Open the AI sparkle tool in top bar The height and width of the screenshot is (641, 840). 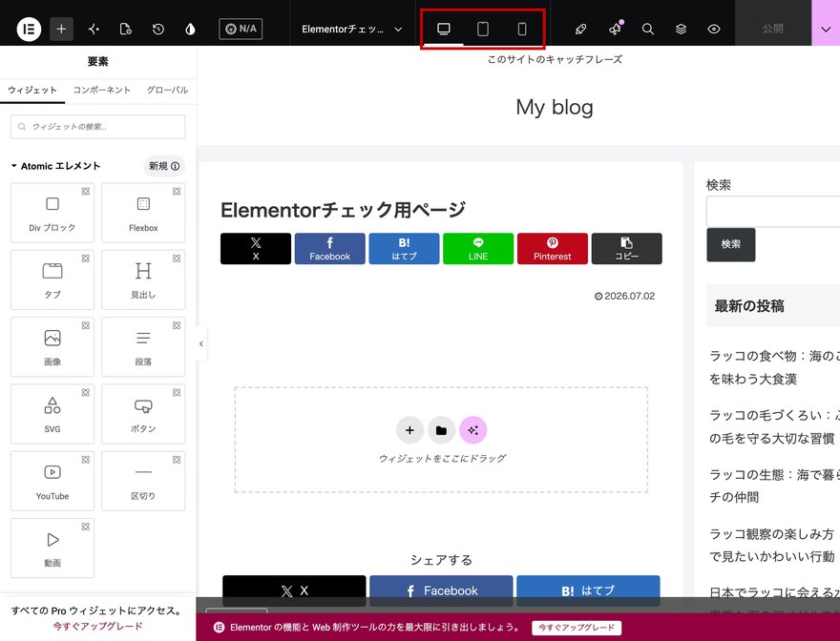(94, 29)
